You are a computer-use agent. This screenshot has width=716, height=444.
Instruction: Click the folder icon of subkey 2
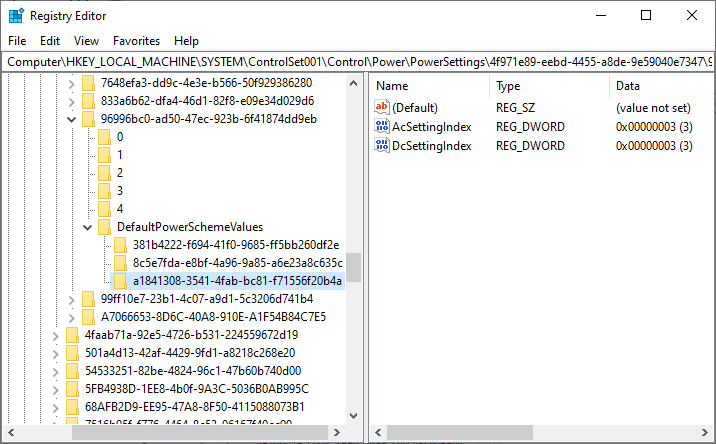tap(105, 173)
